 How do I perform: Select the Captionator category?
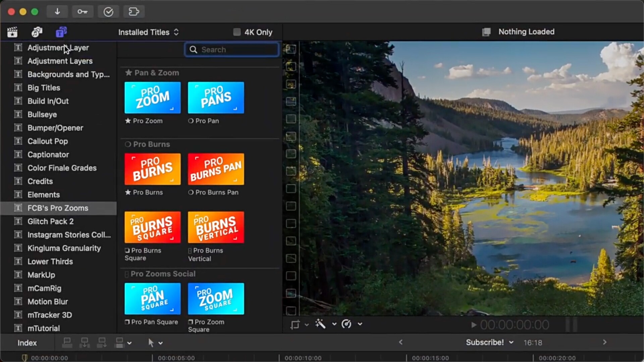click(59, 155)
